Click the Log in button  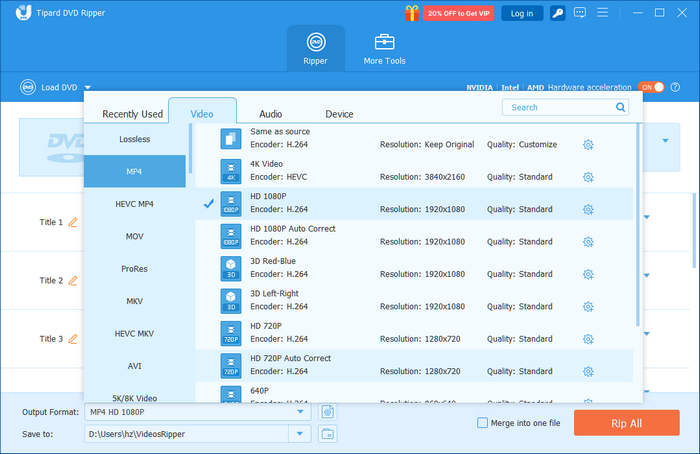tap(522, 13)
